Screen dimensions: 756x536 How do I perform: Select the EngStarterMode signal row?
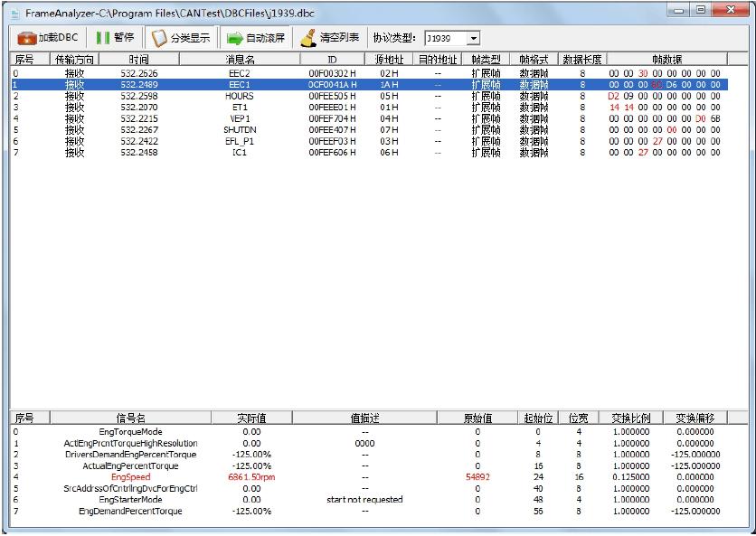(x=130, y=500)
